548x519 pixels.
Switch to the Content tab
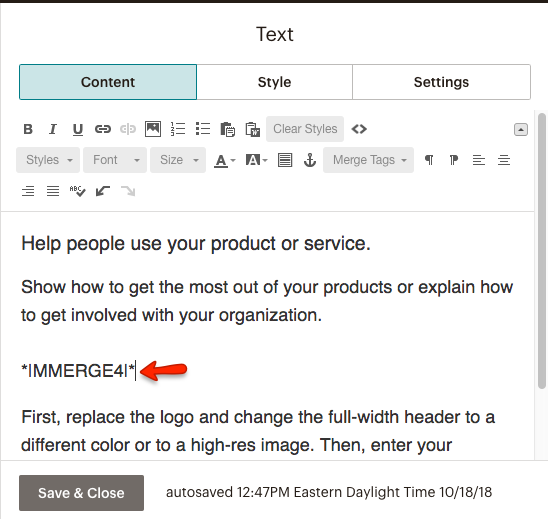108,82
